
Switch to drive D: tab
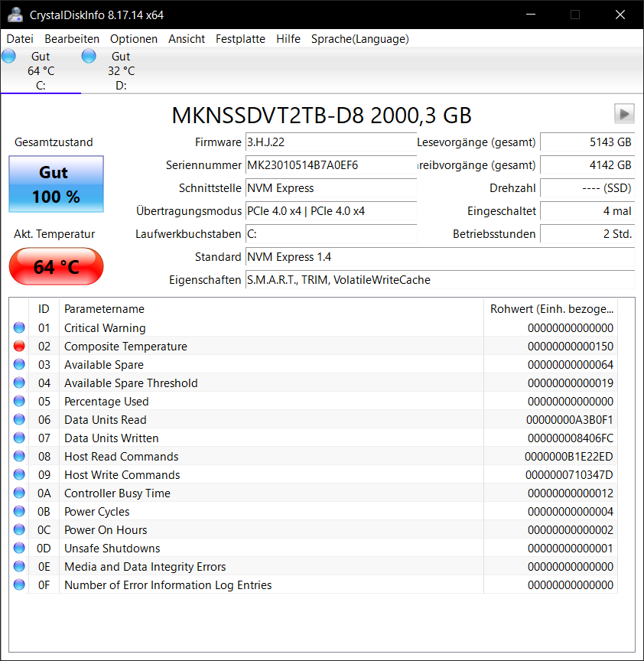[x=120, y=70]
